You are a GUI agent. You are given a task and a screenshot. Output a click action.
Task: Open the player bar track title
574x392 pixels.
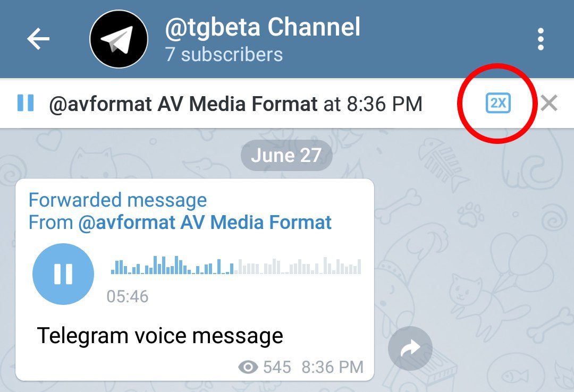[235, 104]
